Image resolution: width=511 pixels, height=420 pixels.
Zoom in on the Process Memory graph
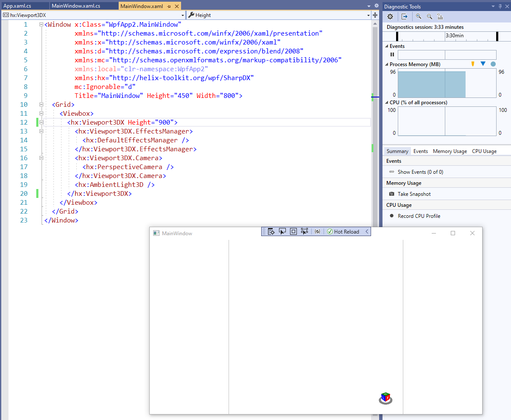point(419,17)
